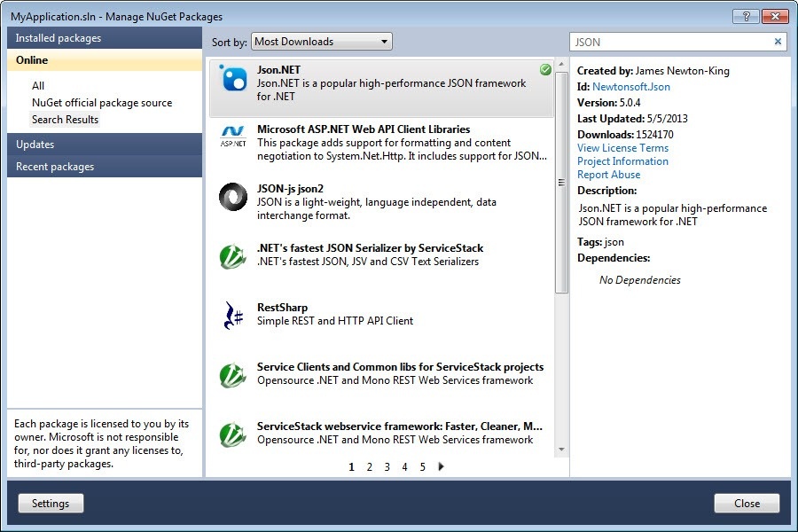Click the ServiceStack webservice framework icon
Image resolution: width=798 pixels, height=532 pixels.
[x=233, y=434]
